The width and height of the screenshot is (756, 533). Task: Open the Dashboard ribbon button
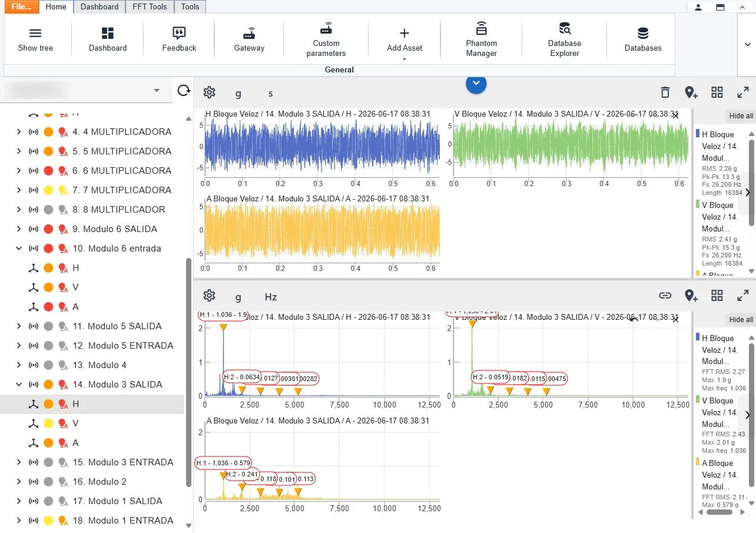[108, 39]
